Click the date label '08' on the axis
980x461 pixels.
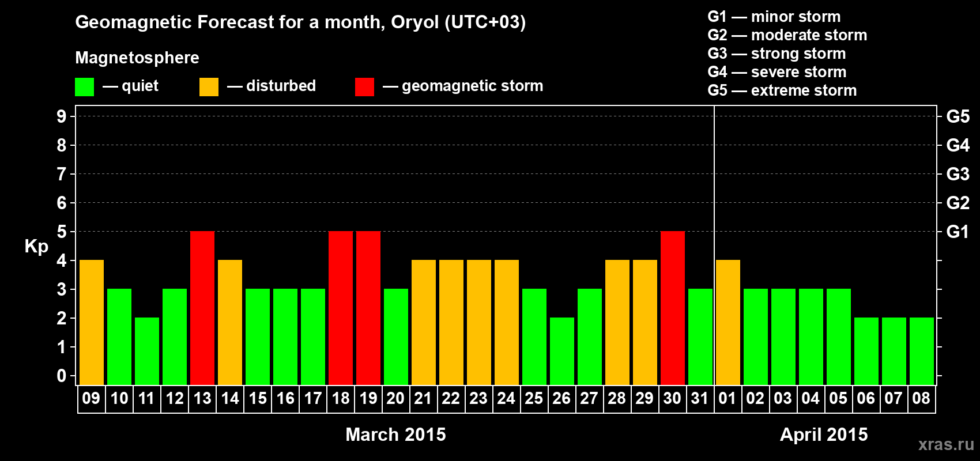pos(921,399)
